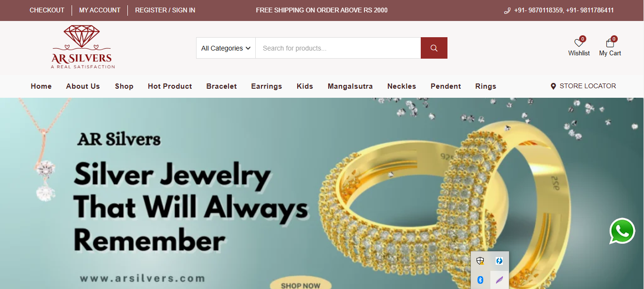Click the AR Silvers diamond logo

tap(82, 47)
